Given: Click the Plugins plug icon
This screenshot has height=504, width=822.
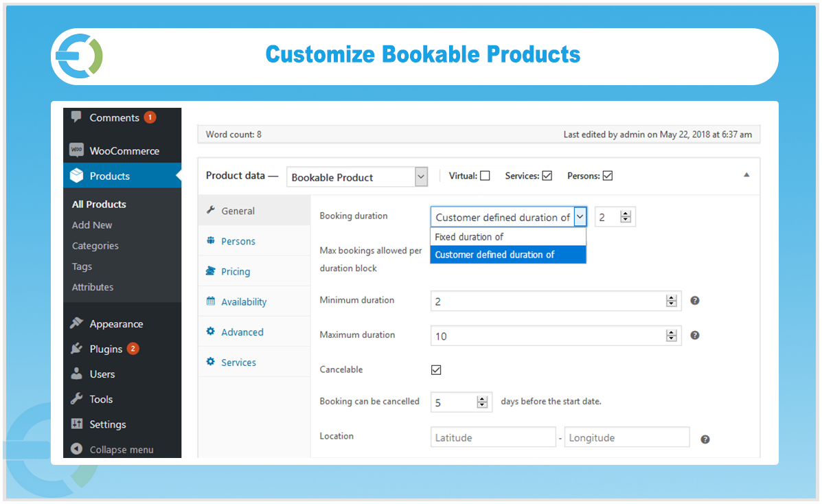Looking at the screenshot, I should tap(77, 349).
